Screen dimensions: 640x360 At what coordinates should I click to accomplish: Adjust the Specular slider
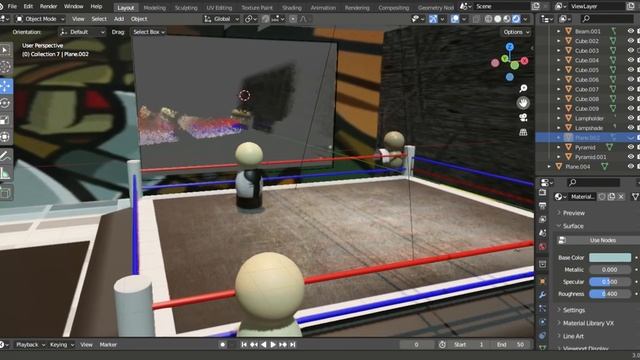click(610, 282)
